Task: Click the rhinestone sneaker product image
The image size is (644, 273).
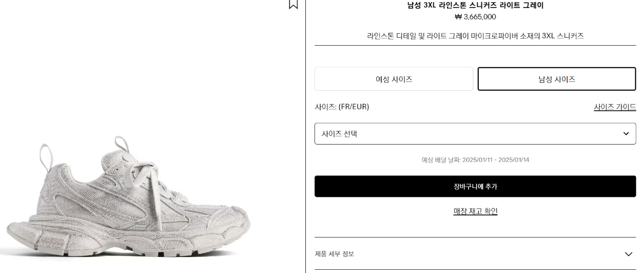Action: 128,200
